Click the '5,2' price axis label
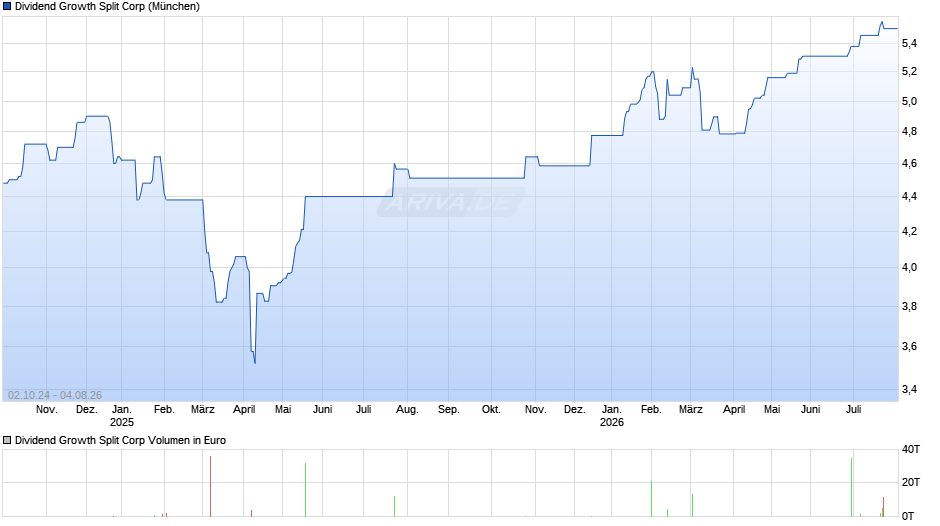 click(x=909, y=72)
